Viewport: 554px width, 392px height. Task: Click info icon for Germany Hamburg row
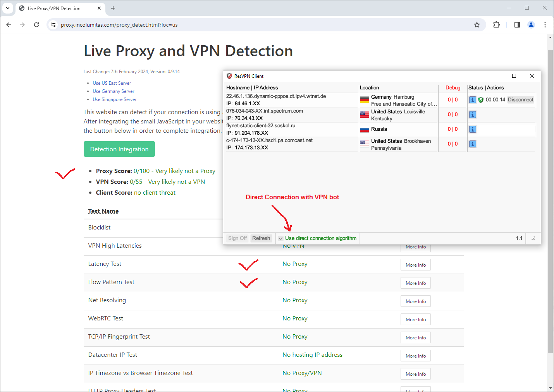click(x=473, y=100)
